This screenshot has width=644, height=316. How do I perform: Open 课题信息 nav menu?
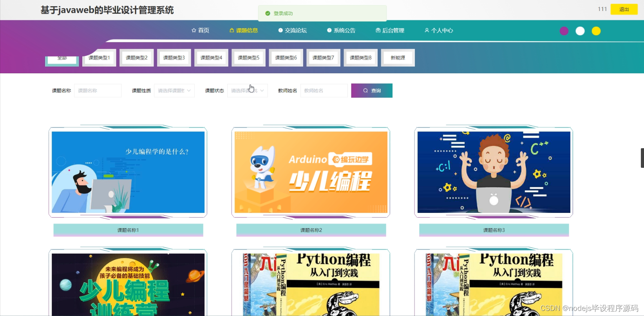[x=244, y=31]
